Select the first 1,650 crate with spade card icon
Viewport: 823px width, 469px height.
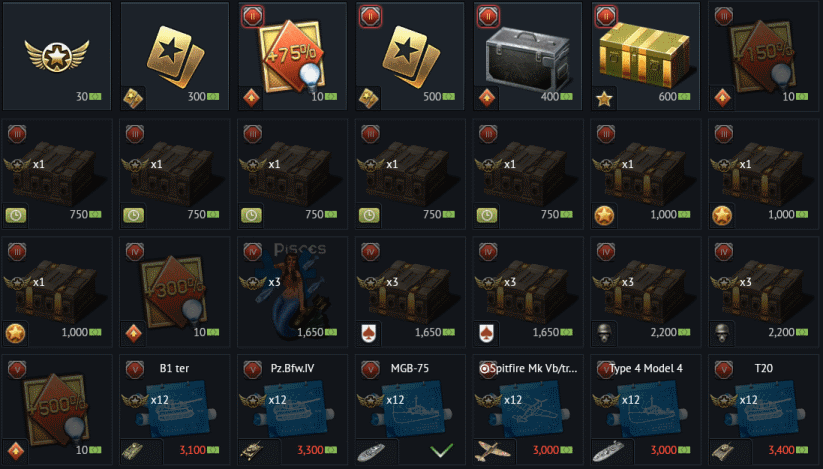click(410, 291)
